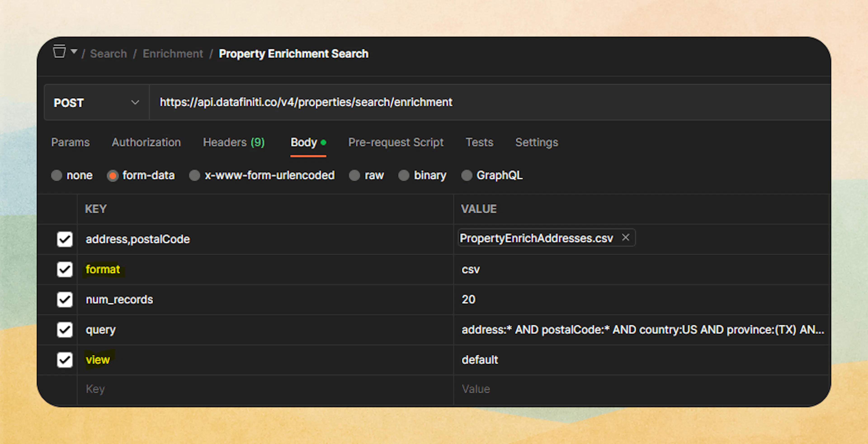868x444 pixels.
Task: Click the Search breadcrumb link
Action: 108,53
